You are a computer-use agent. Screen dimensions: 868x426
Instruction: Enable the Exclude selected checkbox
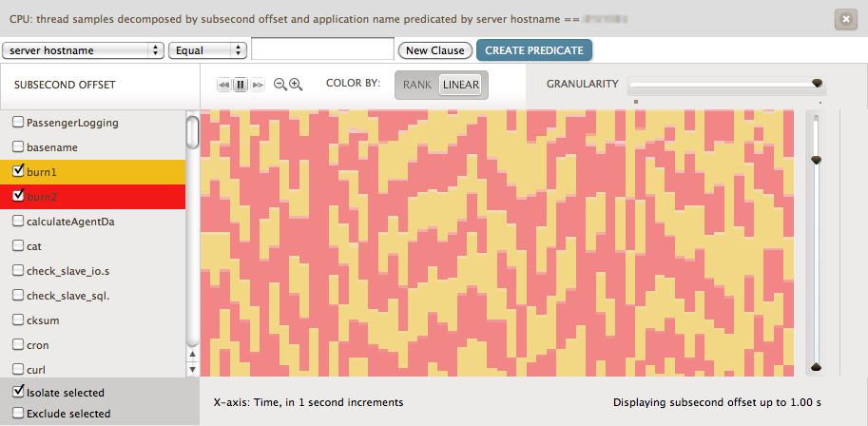[x=18, y=414]
